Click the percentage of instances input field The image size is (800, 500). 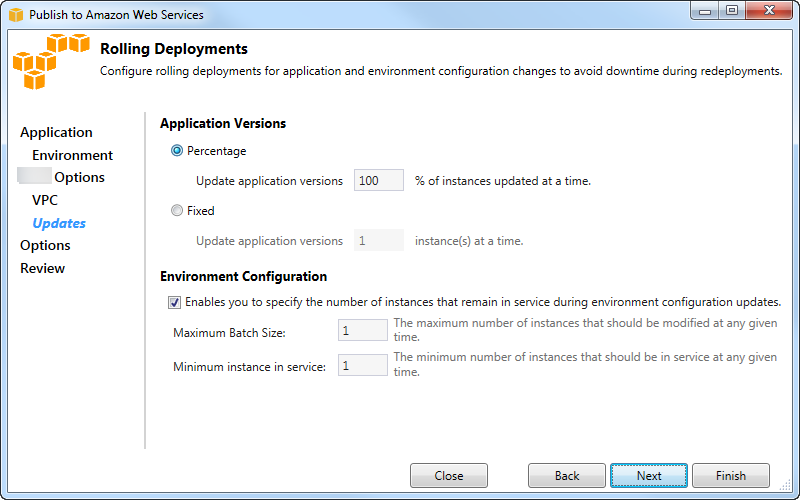(378, 181)
